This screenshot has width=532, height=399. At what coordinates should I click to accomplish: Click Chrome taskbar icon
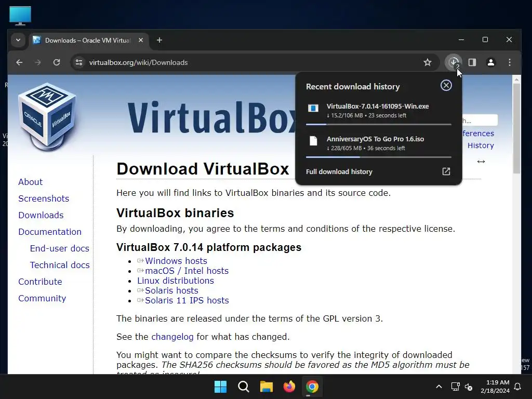(x=312, y=387)
